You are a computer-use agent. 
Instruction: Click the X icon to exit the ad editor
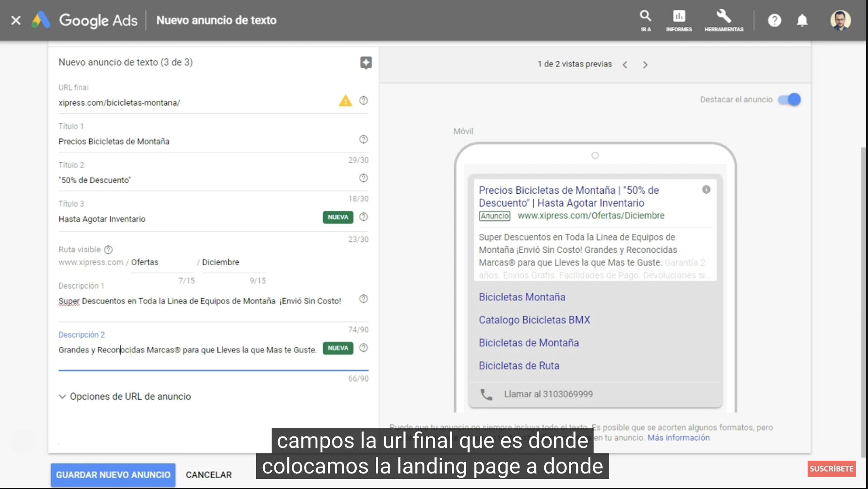coord(16,20)
